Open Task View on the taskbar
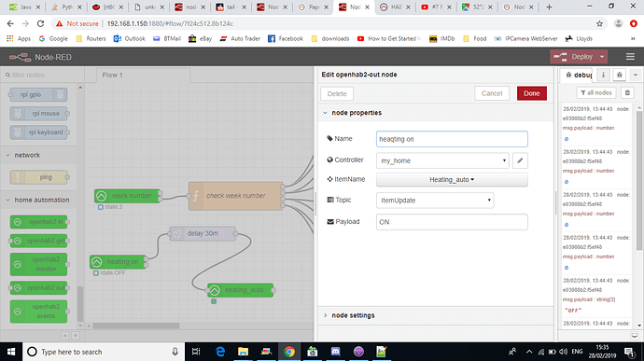The height and width of the screenshot is (361, 644). click(x=196, y=352)
